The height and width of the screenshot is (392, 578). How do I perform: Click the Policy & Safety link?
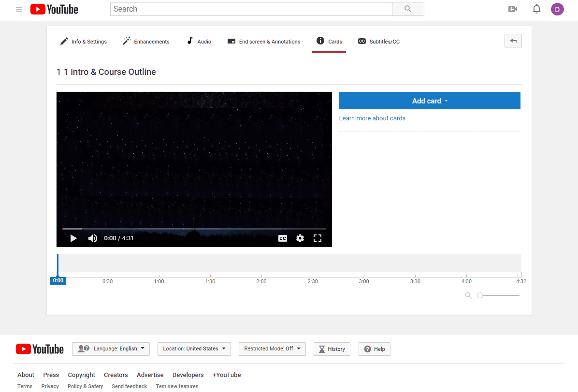coord(85,386)
